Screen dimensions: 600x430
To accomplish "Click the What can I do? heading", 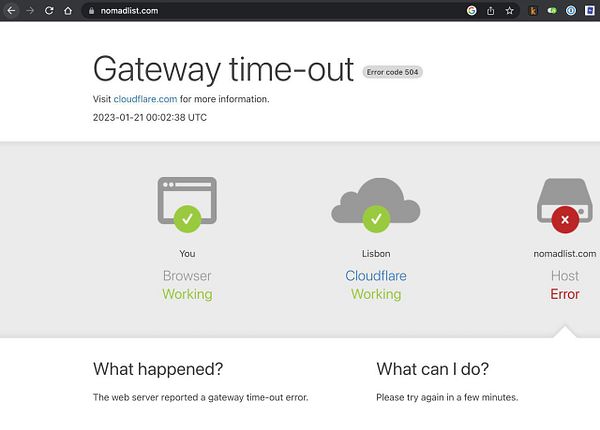I will 432,369.
